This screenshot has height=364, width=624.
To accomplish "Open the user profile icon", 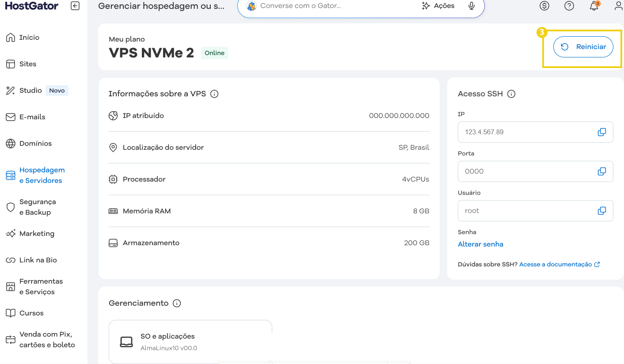I will coord(618,6).
